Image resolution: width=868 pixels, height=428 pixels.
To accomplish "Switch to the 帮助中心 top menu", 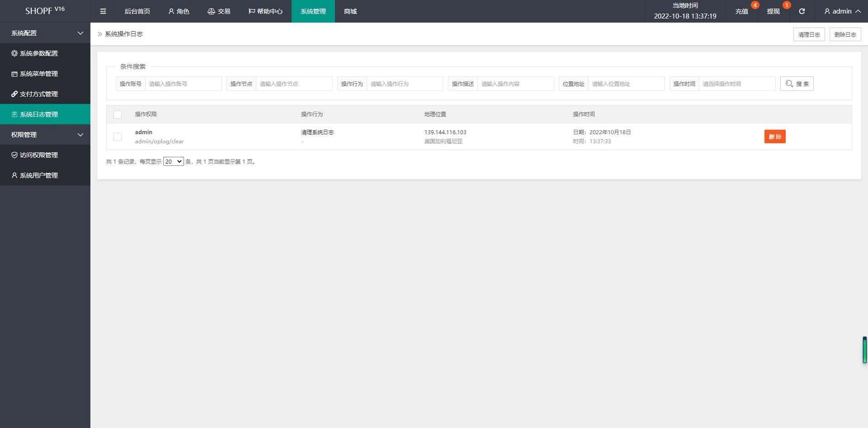I will [x=265, y=11].
